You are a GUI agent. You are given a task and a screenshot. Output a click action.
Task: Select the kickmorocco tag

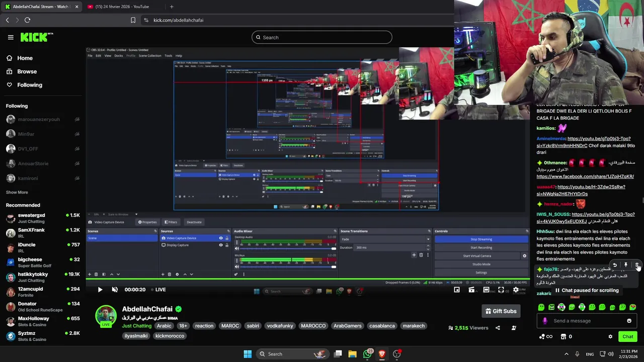coord(170,336)
